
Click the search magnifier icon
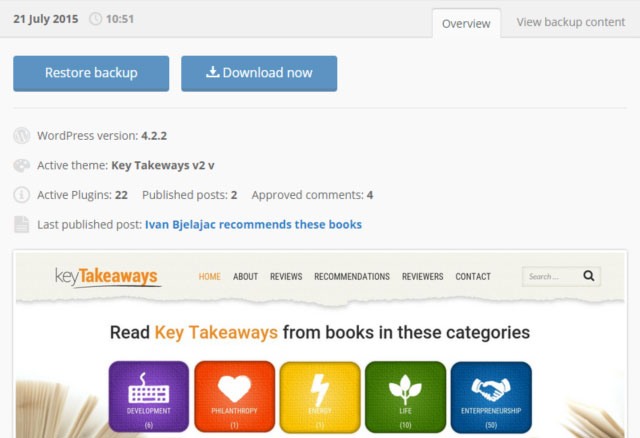[589, 276]
